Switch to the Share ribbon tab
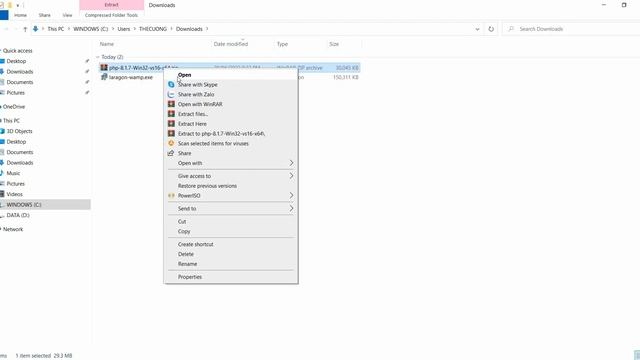The image size is (640, 360). coord(44,15)
